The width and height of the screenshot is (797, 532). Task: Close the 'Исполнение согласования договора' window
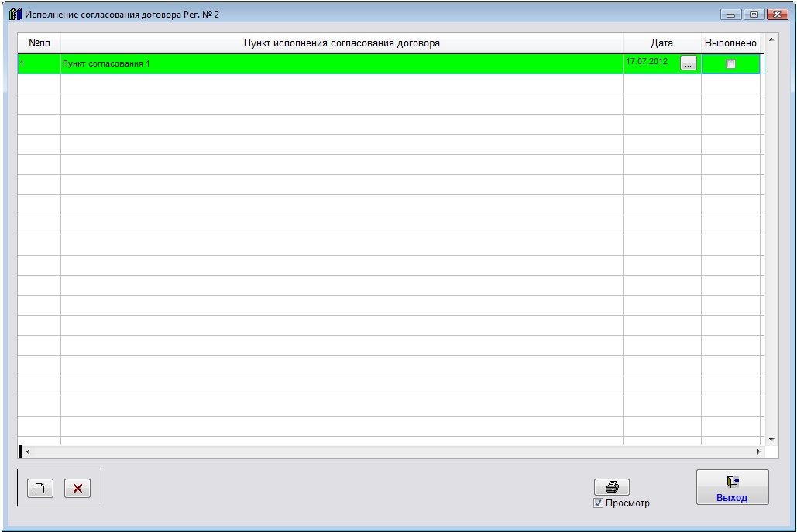click(x=777, y=15)
